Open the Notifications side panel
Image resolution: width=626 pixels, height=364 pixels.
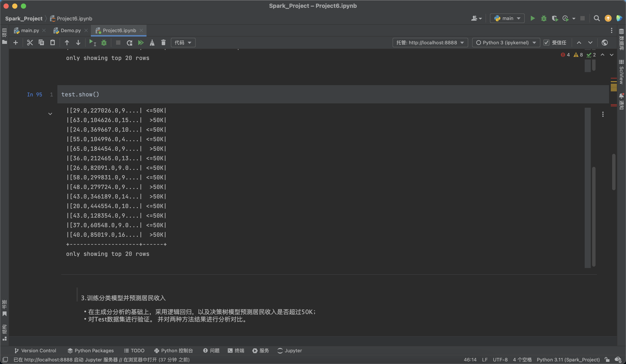(x=621, y=101)
